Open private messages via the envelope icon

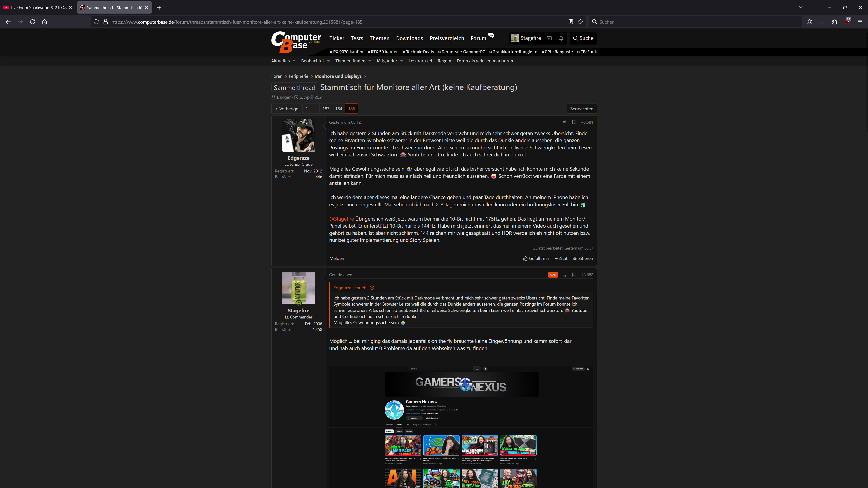coord(549,38)
